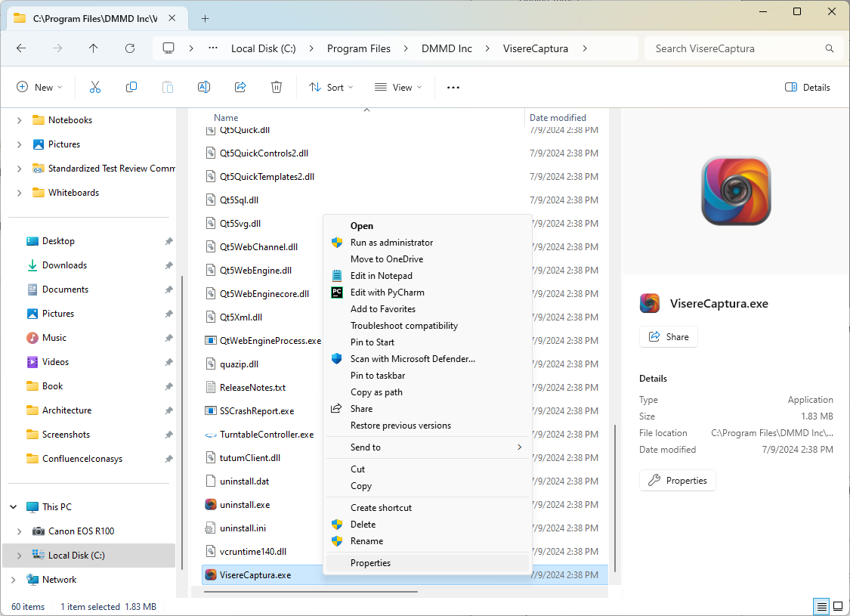Image resolution: width=850 pixels, height=616 pixels.
Task: Choose Run as administrator from context menu
Action: click(391, 243)
